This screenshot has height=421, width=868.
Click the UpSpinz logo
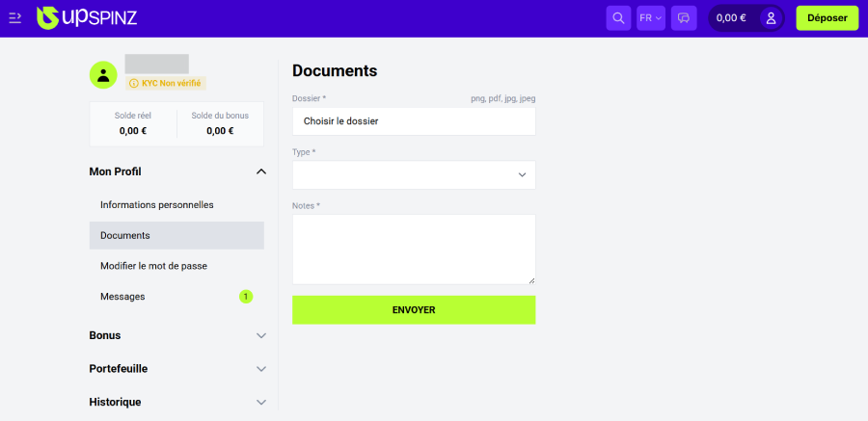[x=89, y=17]
